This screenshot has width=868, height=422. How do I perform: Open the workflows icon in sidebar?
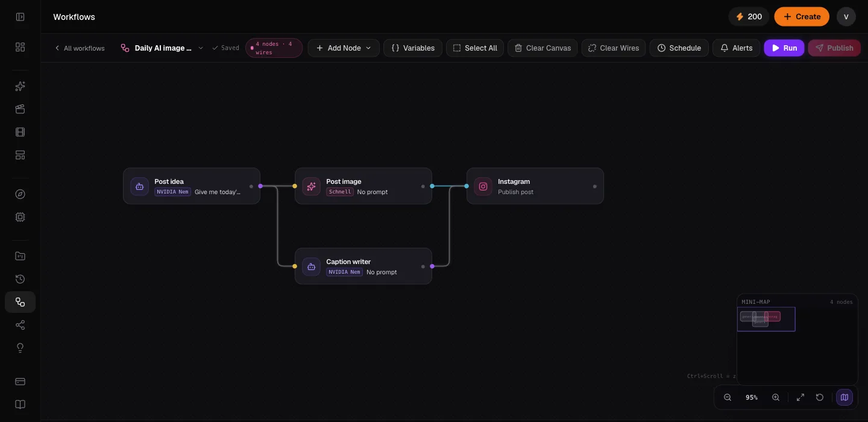pyautogui.click(x=20, y=302)
